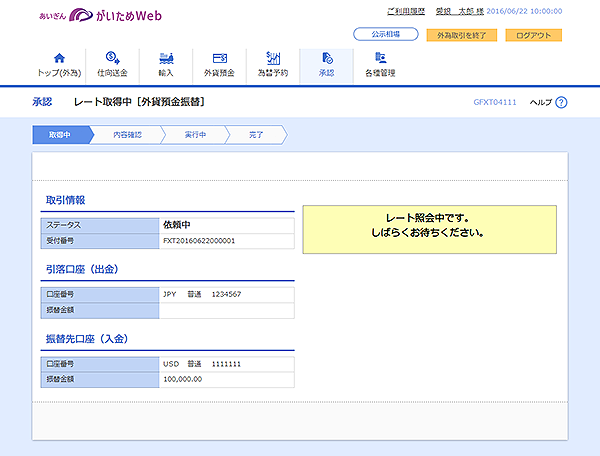Open the 公示相場 quoted rates button

click(x=386, y=34)
